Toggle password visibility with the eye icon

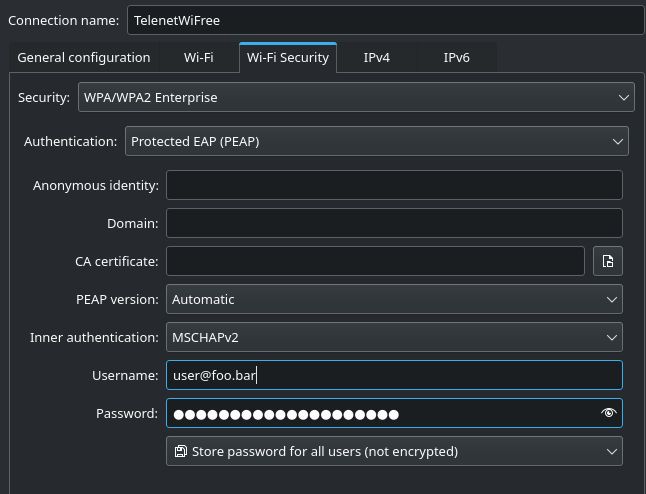tap(608, 413)
